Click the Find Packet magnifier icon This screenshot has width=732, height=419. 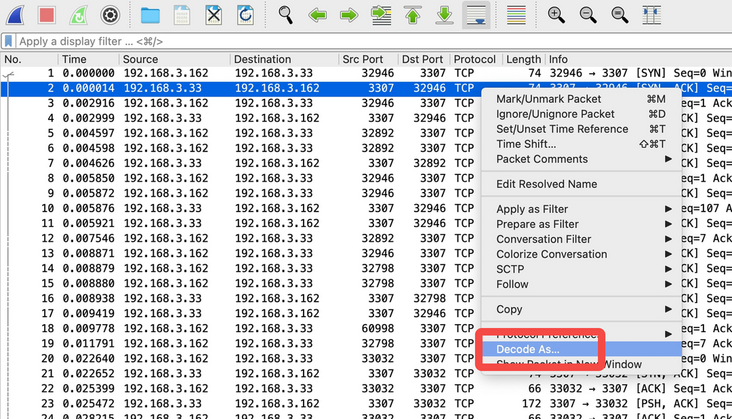[286, 15]
